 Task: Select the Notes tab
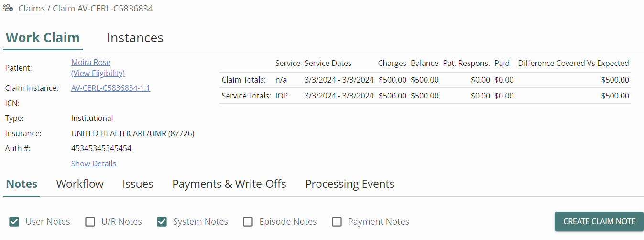[x=22, y=184]
